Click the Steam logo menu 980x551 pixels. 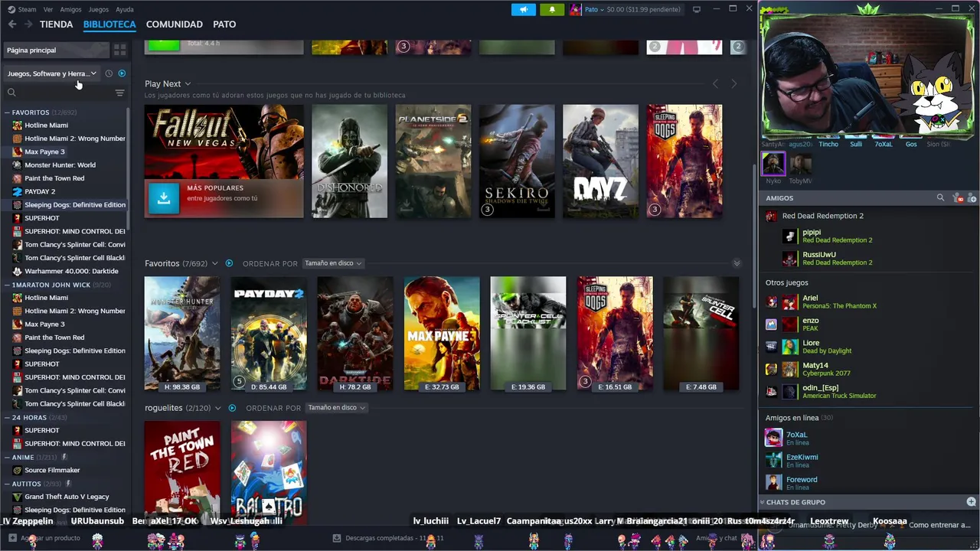tap(21, 9)
